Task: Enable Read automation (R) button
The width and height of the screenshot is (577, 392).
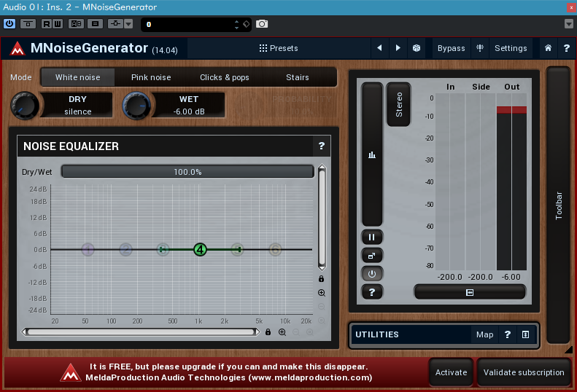Action: [x=47, y=24]
